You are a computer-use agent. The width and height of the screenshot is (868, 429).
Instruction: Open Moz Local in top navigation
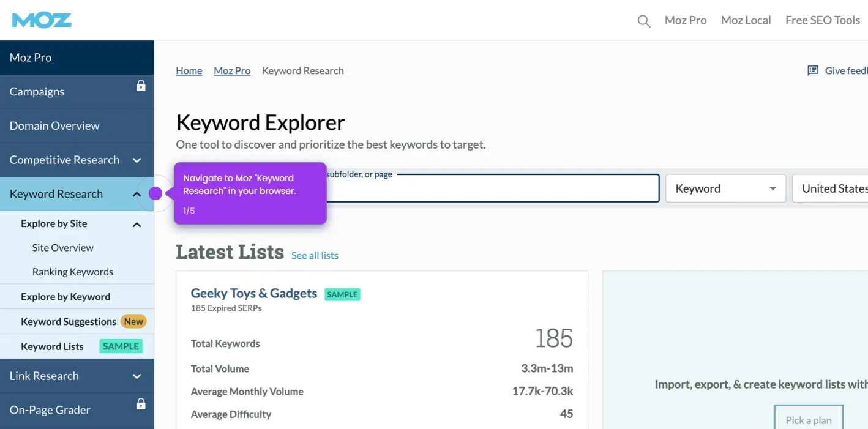[746, 20]
